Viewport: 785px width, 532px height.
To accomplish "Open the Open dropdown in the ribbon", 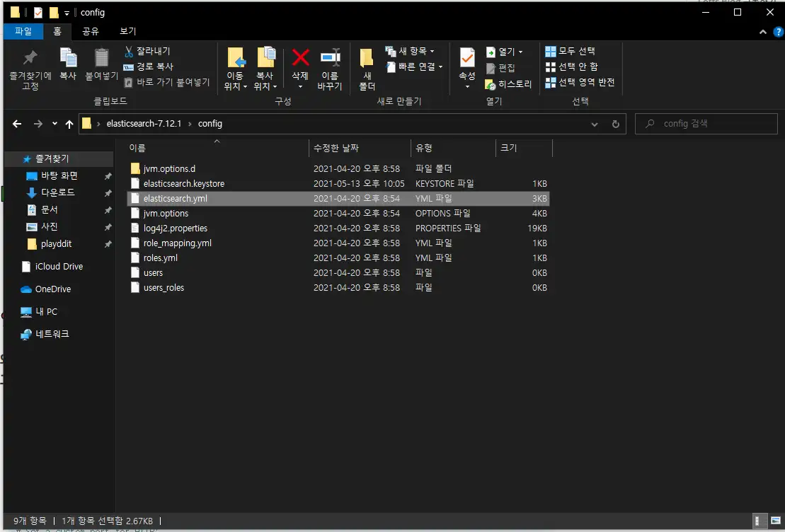I will (x=505, y=52).
